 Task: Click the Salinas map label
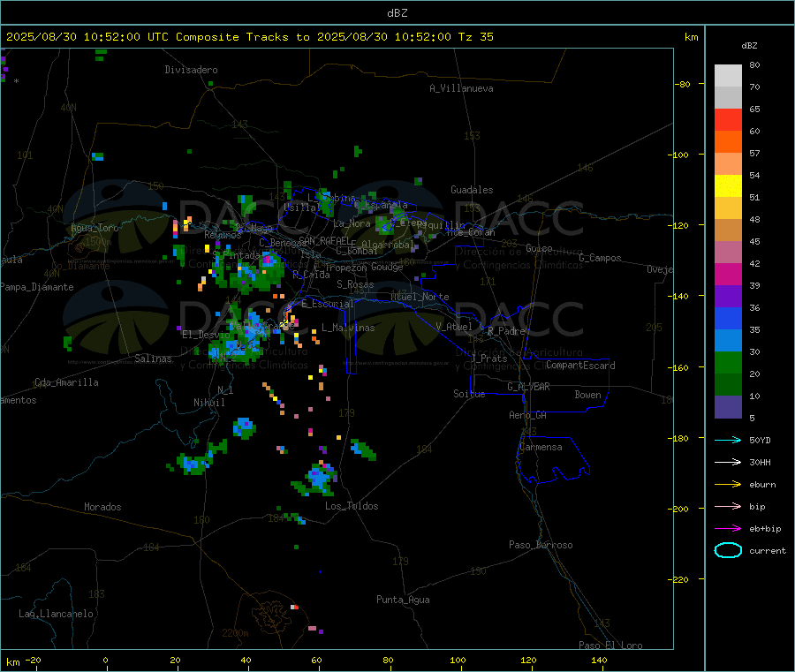tap(153, 359)
